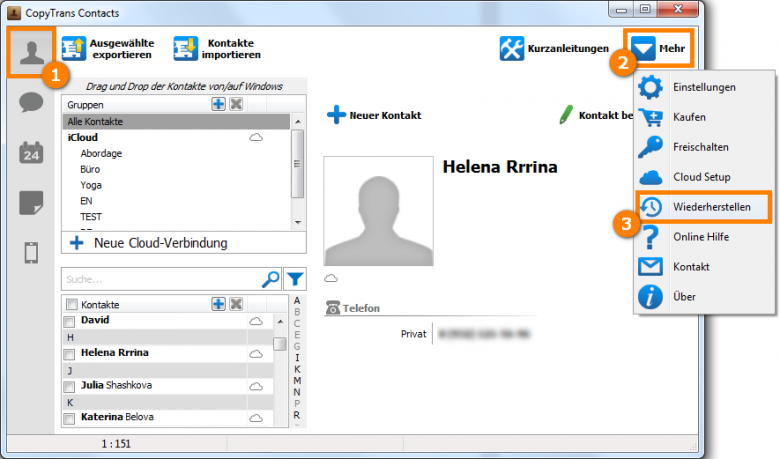Select Über from the menu

704,296
